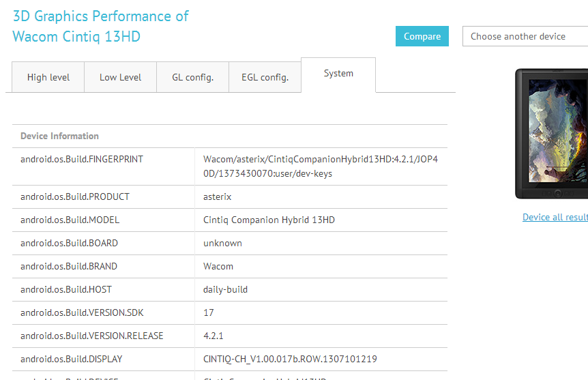Select the android.os.Build.PRODUCT label
This screenshot has height=380, width=588.
(75, 196)
